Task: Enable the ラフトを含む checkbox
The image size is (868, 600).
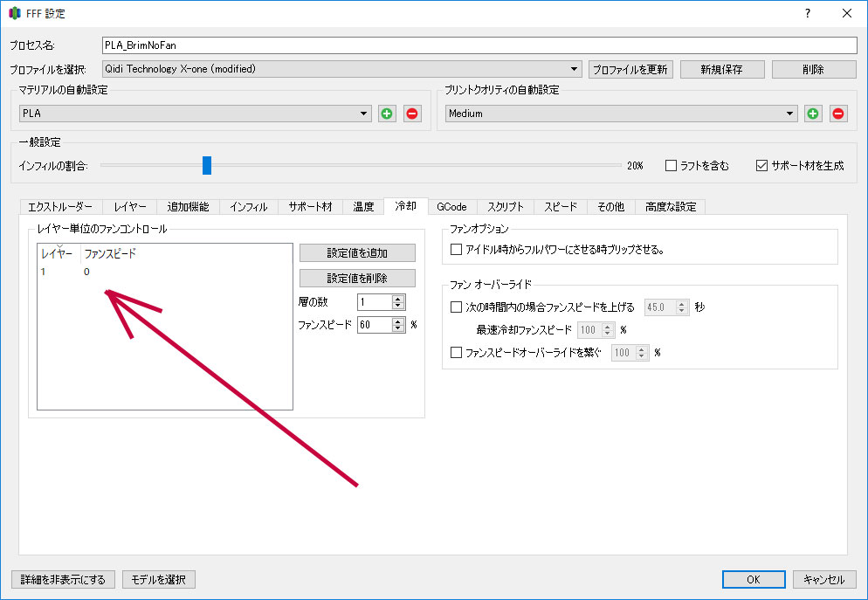Action: (671, 165)
